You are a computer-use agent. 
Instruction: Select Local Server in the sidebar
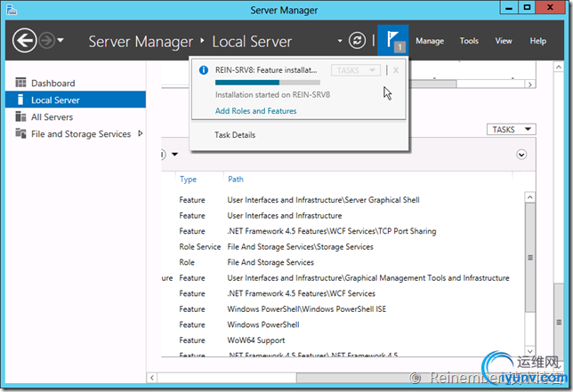point(76,100)
